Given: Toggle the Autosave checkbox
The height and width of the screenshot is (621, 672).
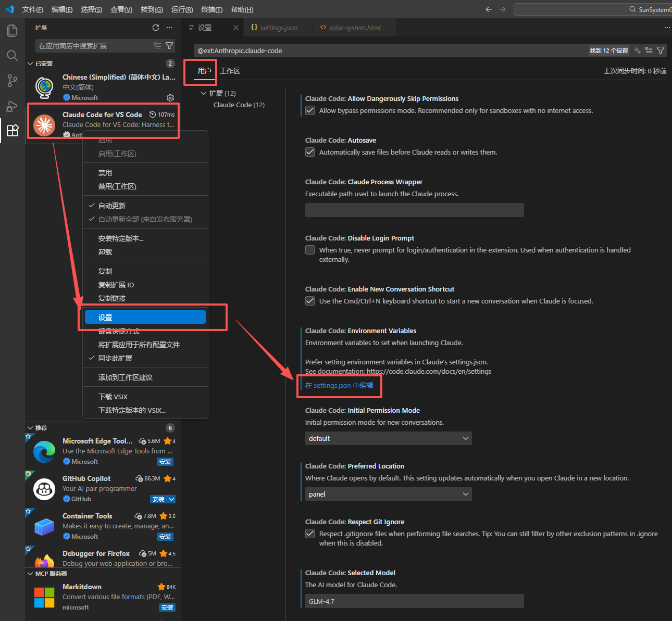Looking at the screenshot, I should (310, 152).
